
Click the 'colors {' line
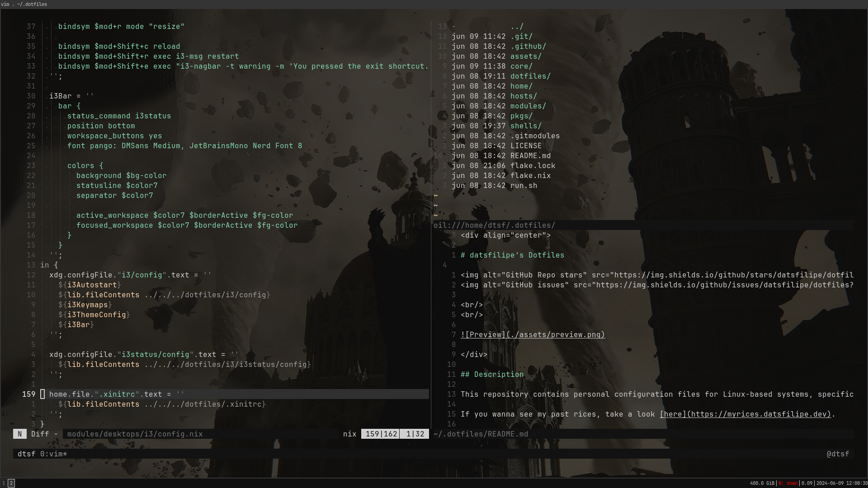(x=85, y=166)
